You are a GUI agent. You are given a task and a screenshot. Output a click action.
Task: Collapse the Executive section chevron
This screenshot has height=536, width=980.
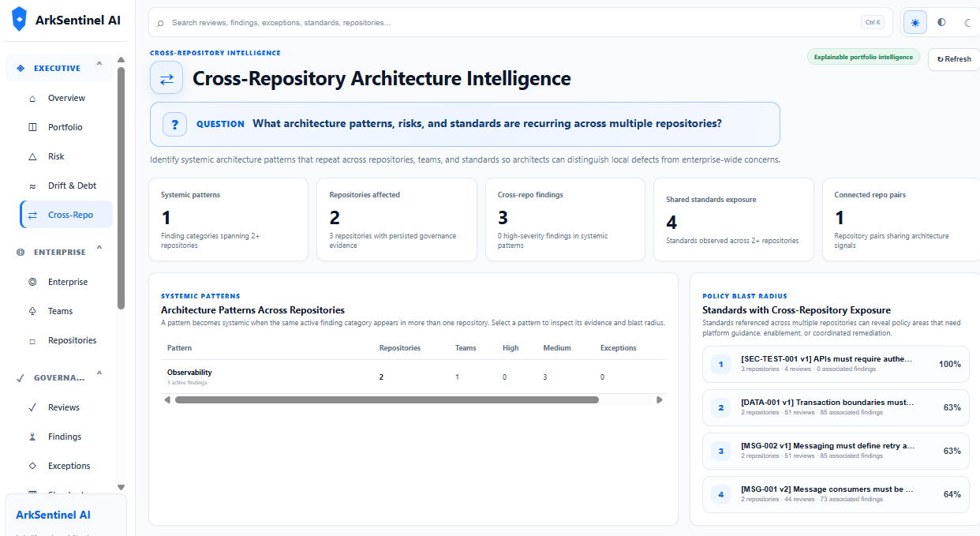coord(99,66)
